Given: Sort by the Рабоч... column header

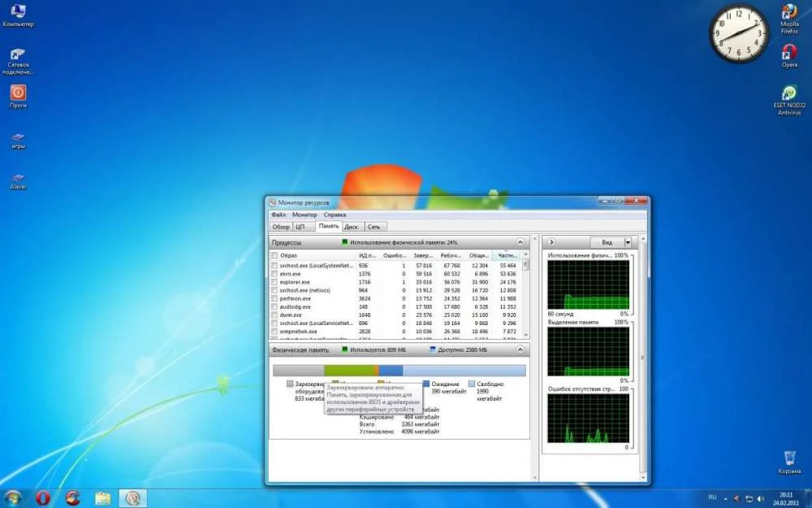Looking at the screenshot, I should click(450, 255).
